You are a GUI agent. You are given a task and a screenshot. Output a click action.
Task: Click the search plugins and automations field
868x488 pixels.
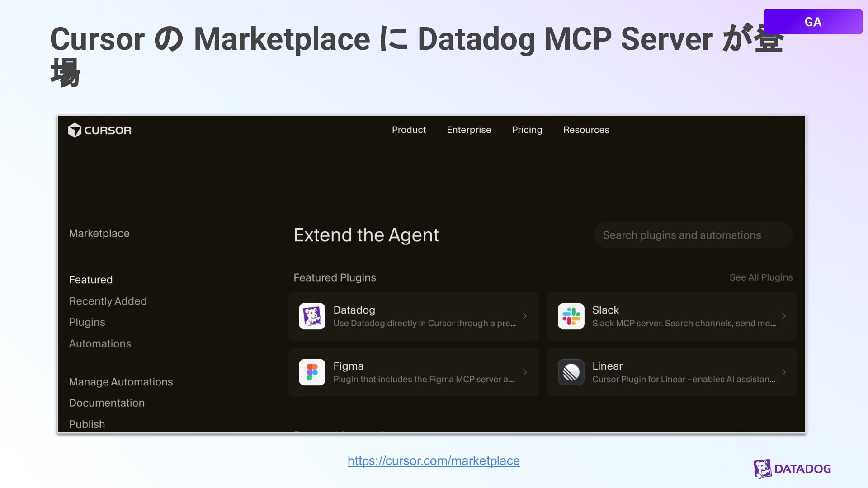tap(693, 235)
